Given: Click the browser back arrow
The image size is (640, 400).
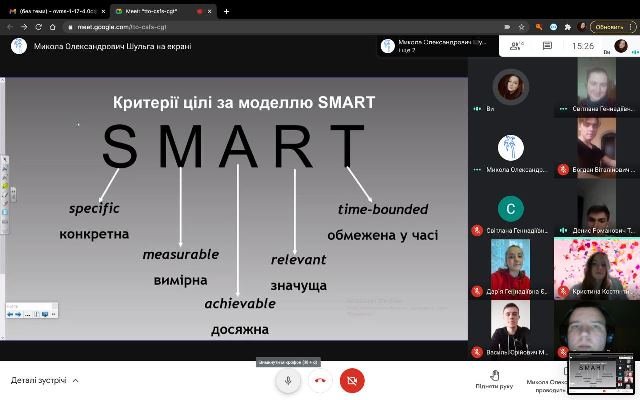Looking at the screenshot, I should (10, 27).
